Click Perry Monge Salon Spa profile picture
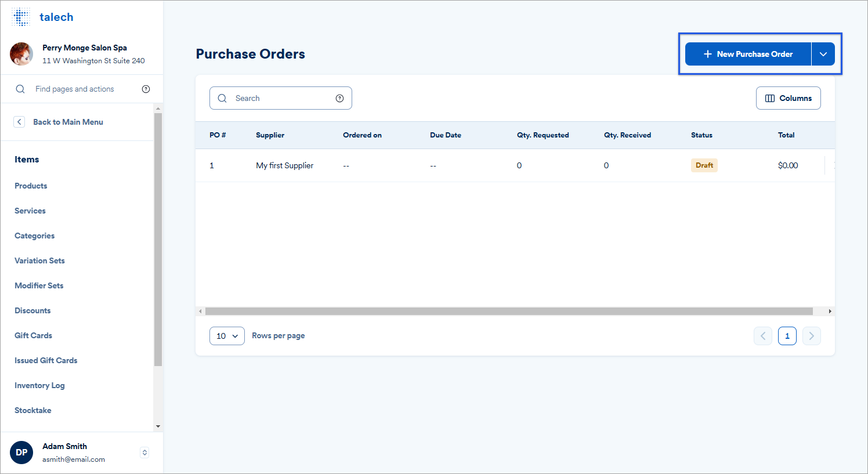The image size is (868, 474). 21,54
